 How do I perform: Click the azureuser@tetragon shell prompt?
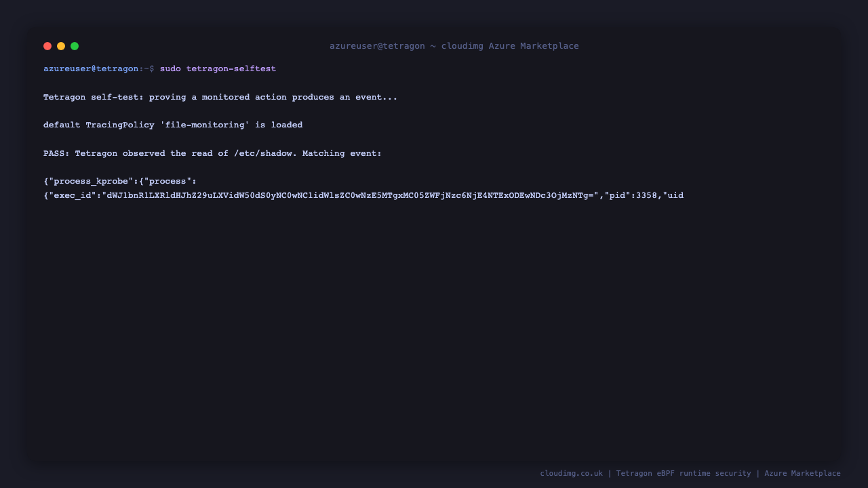point(91,69)
